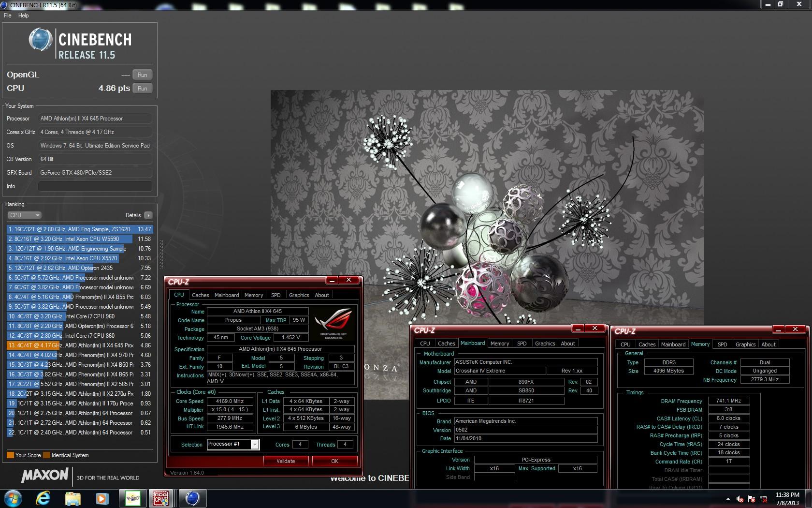Screen dimensions: 812x508
Task: Select ranking row 1 AMD Eng Sample ZS1620
Action: click(x=80, y=229)
